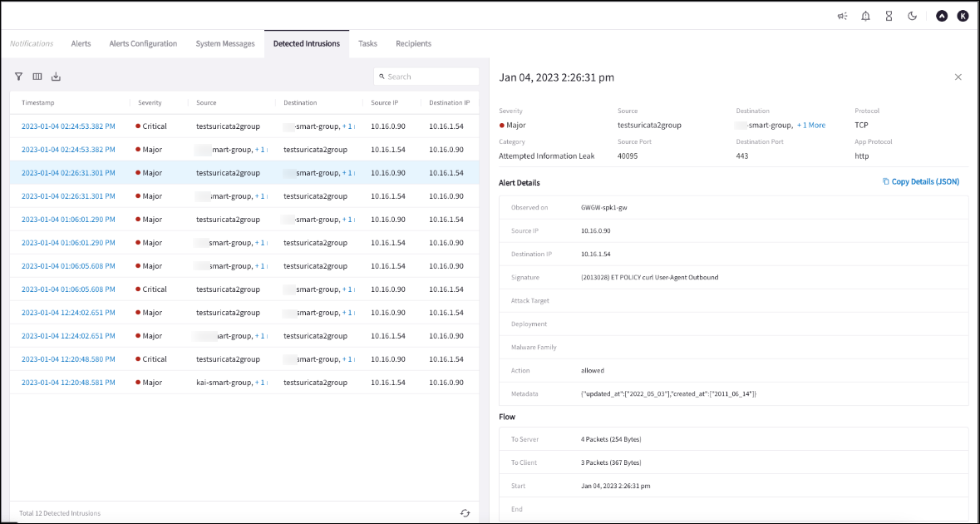This screenshot has height=524, width=980.
Task: Switch to the Alerts Configuration tab
Action: (143, 43)
